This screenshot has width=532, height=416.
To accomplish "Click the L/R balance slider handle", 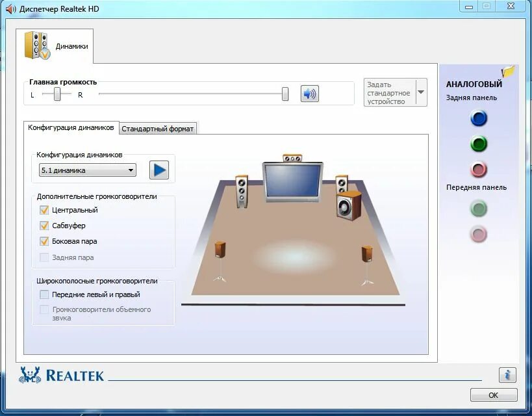I will pos(57,94).
